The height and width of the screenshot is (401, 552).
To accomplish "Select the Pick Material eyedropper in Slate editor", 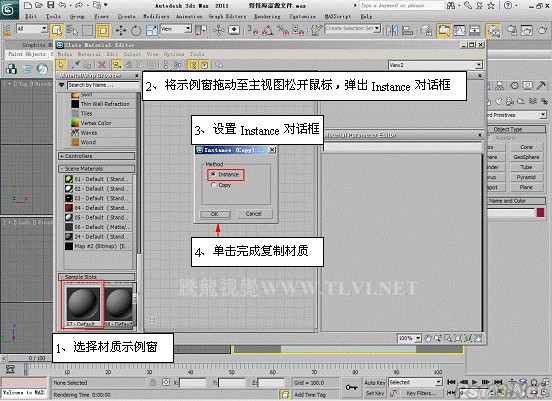I will [x=75, y=65].
